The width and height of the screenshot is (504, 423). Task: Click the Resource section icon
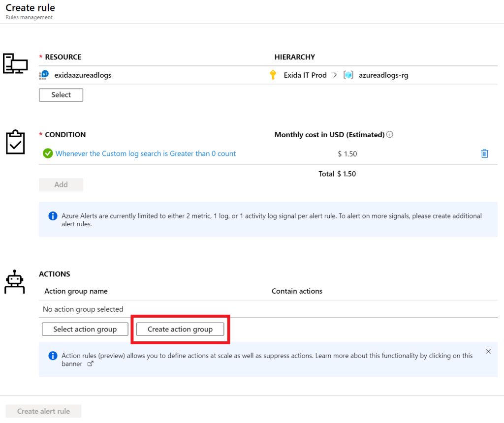[15, 63]
